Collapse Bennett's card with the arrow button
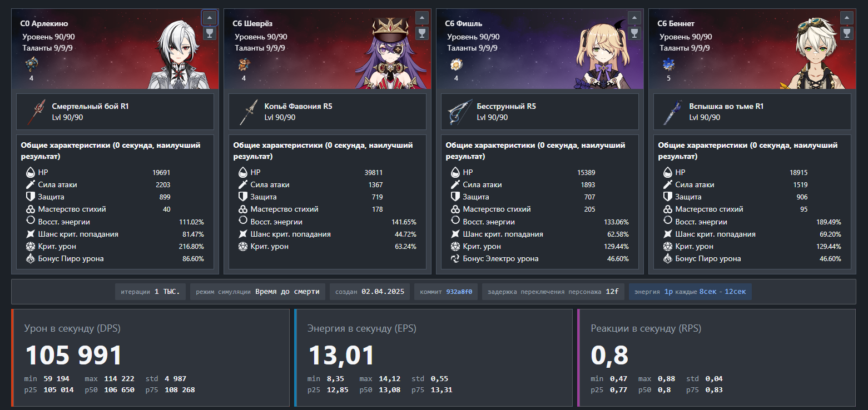Image resolution: width=868 pixels, height=410 pixels. (x=847, y=18)
